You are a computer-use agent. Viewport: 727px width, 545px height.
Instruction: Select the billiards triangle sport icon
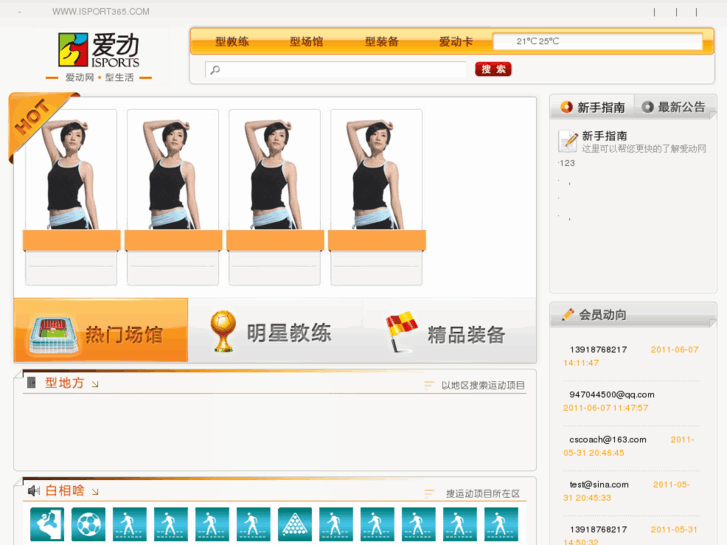click(295, 524)
